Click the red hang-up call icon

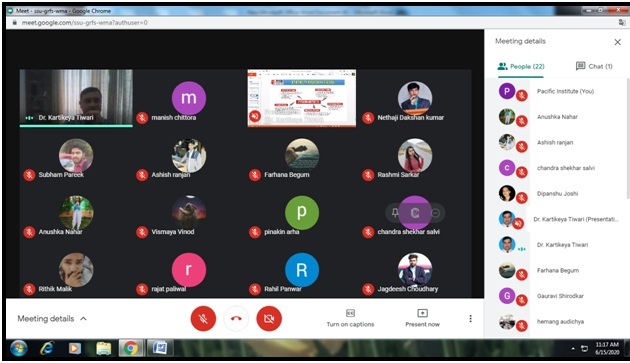point(236,318)
